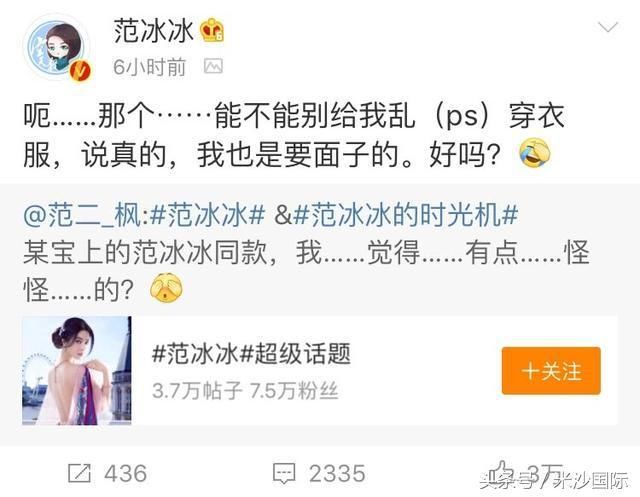Open the #范冰冰#超级话题 title
Viewport: 640px width, 497px height.
[251, 353]
